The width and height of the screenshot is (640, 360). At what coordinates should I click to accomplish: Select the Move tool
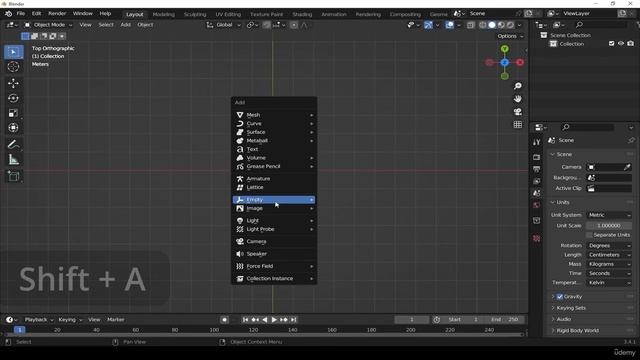[x=13, y=83]
